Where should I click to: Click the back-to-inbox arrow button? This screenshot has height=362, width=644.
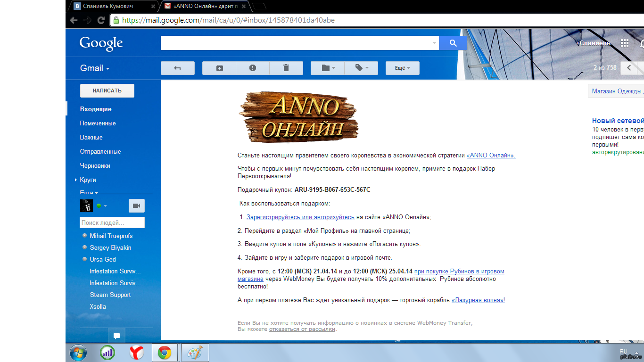click(177, 68)
